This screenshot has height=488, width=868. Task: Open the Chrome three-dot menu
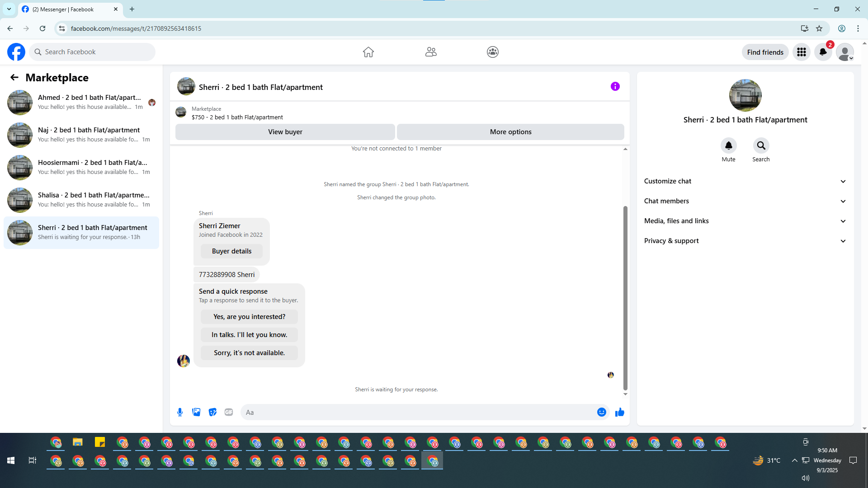tap(858, 28)
